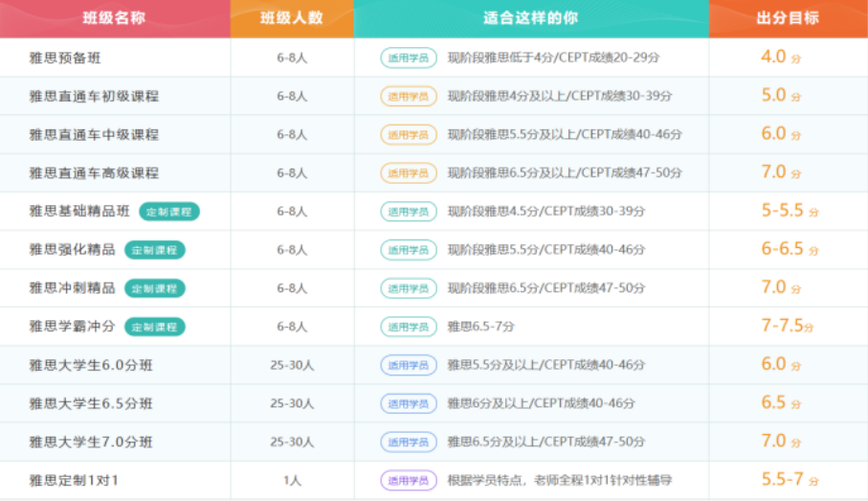Image resolution: width=868 pixels, height=501 pixels.
Task: Select 雅思直通车初级课程 row name
Action: coord(94,96)
